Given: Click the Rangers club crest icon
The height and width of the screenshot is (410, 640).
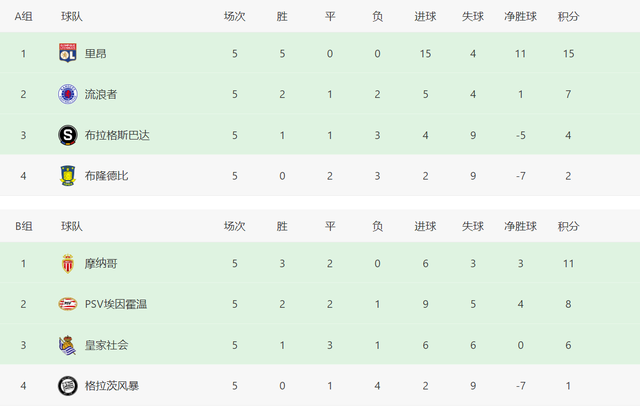Looking at the screenshot, I should coord(68,94).
